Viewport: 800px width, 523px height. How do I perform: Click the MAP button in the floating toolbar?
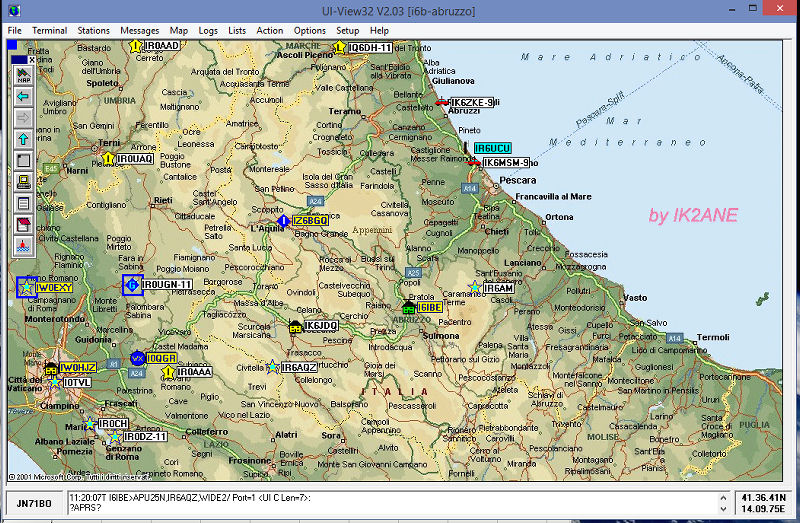23,76
